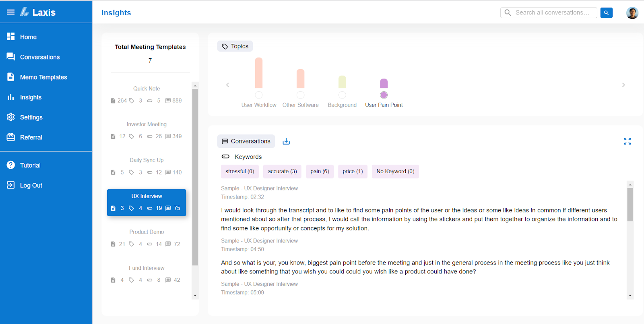
Task: Click the document icon in UX Interview card
Action: click(113, 208)
